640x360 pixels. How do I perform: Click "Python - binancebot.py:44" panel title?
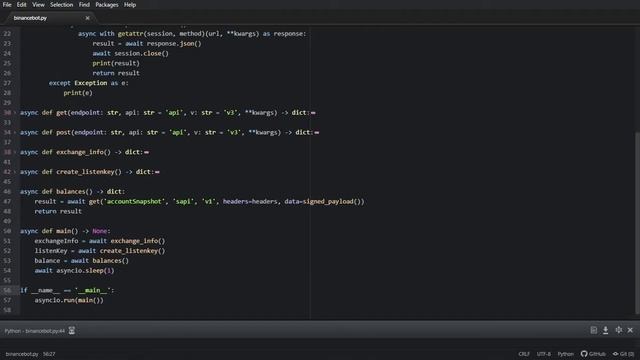click(35, 331)
